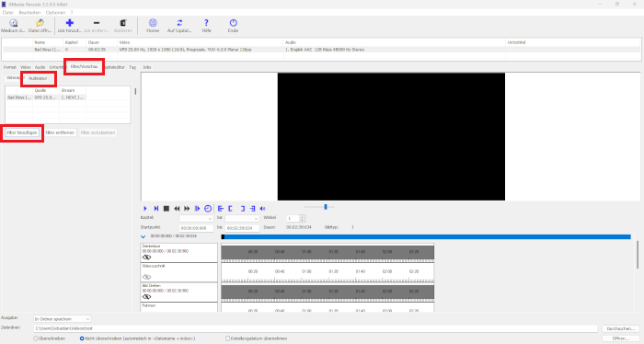Open the Ausgabe 'In Ordner speichern' dropdown
644x344 pixels.
(62, 319)
